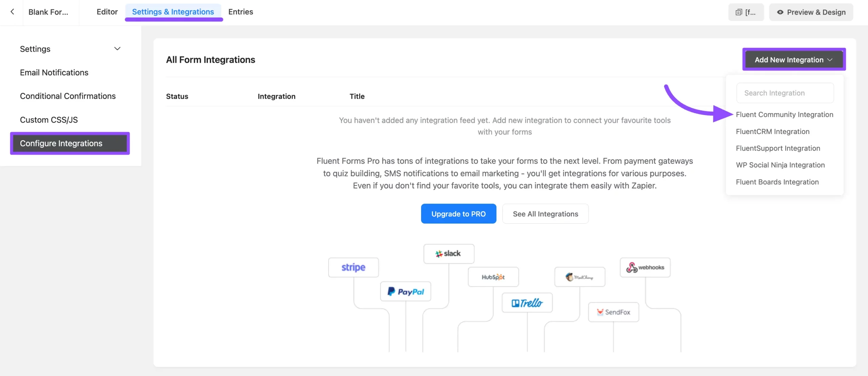This screenshot has height=376, width=868.
Task: Open Preview & Design view
Action: click(x=811, y=12)
